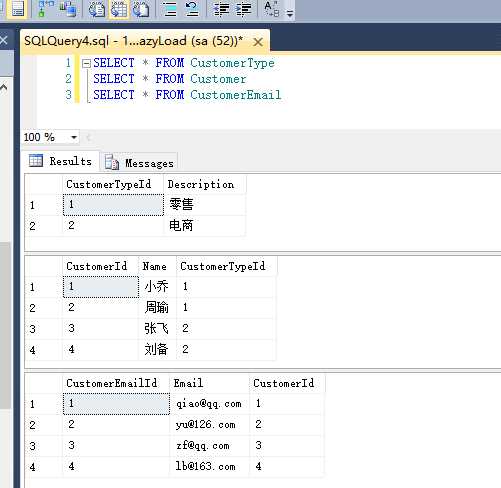This screenshot has height=488, width=501.
Task: Increase indent of selected code
Action: [244, 9]
